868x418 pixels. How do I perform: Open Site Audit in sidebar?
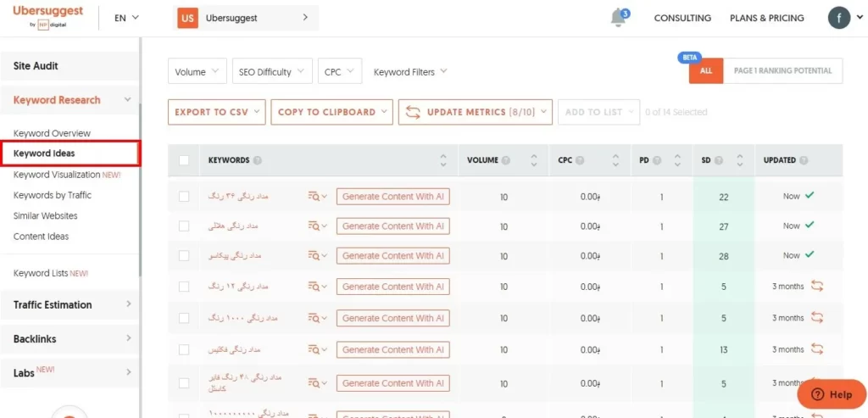[70, 66]
